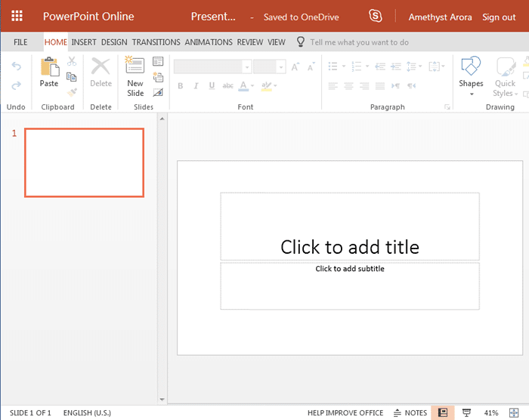Click ENGLISH (U.S.) language indicator
This screenshot has width=529, height=420.
point(87,412)
